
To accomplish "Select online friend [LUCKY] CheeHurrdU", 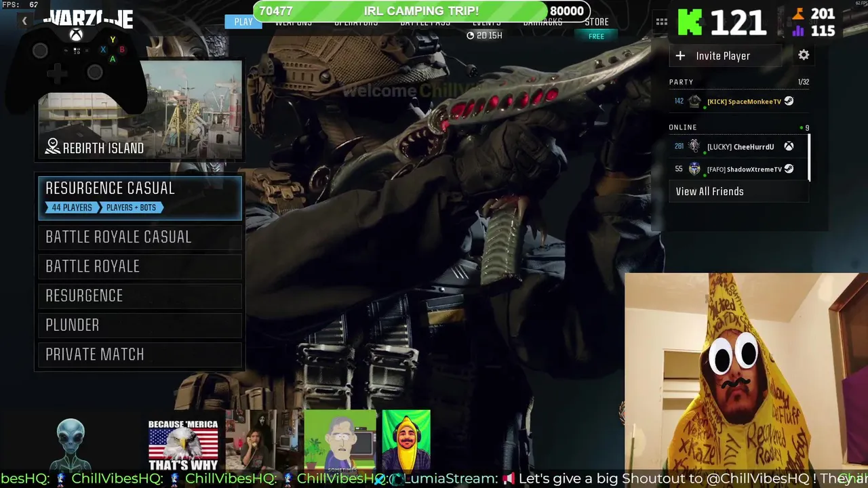I will (x=738, y=146).
